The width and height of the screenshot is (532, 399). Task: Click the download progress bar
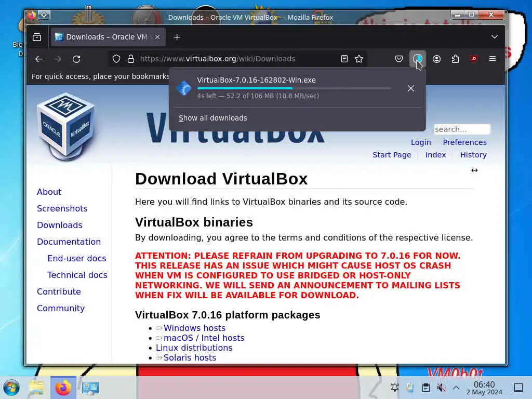pyautogui.click(x=294, y=88)
